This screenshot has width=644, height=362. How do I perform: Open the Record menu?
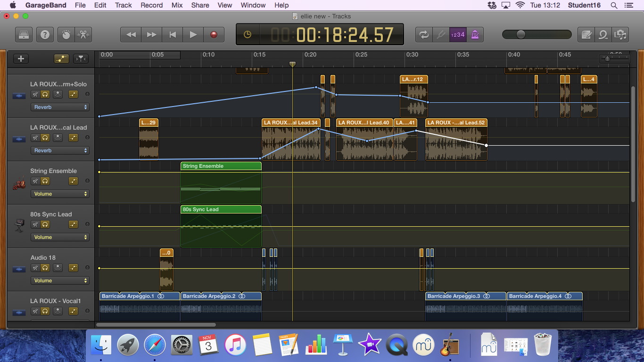pos(151,5)
